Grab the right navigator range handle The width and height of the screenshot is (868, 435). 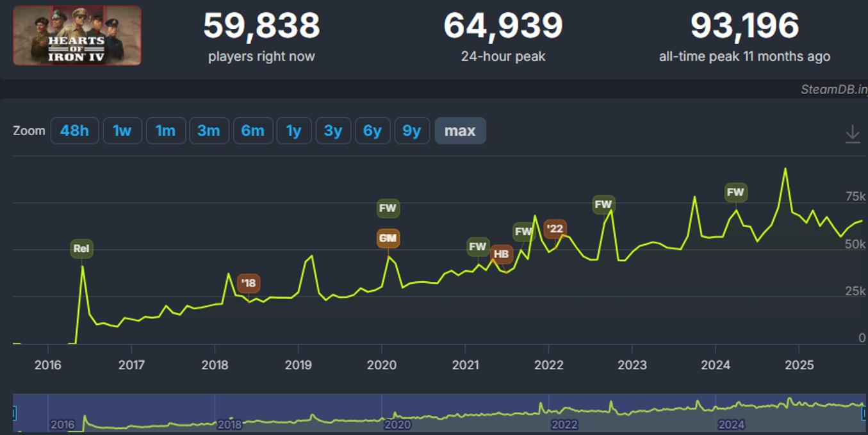coord(865,413)
